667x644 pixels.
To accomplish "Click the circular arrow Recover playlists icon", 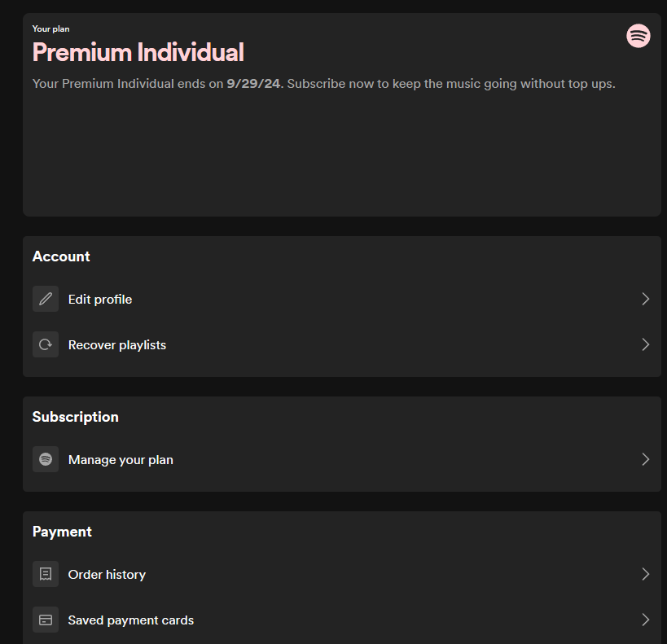I will [46, 344].
